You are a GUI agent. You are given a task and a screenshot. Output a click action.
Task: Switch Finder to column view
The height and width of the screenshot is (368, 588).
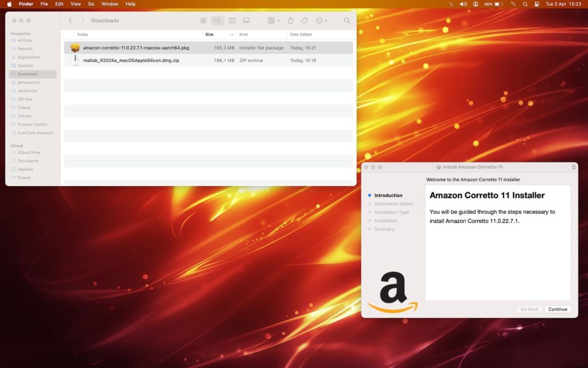[232, 21]
